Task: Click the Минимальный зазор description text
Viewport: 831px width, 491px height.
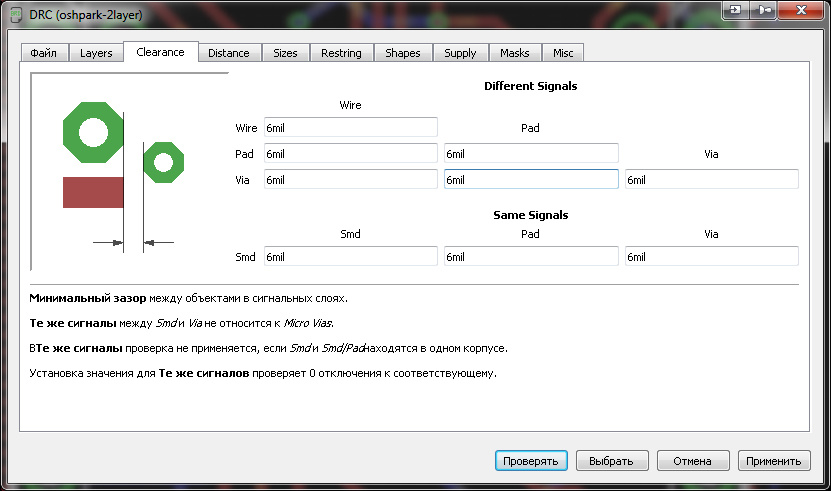Action: (188, 299)
